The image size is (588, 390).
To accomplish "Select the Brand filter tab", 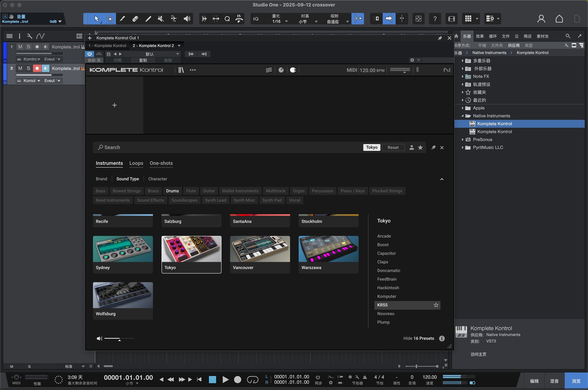I will (x=101, y=179).
